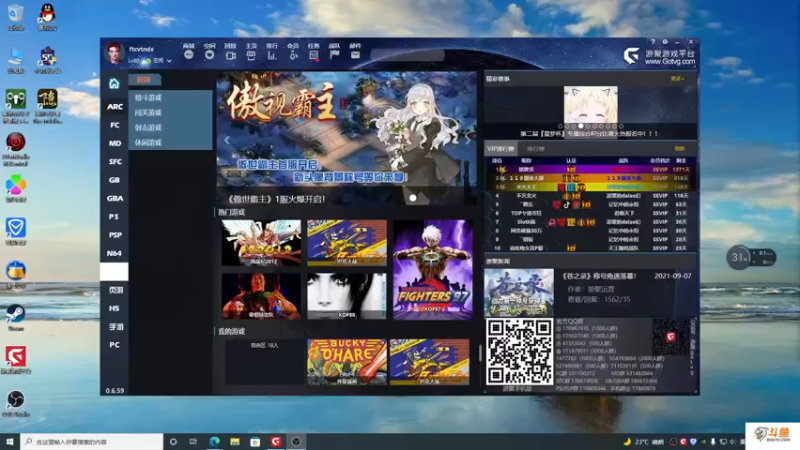Select the ARC platform tab
This screenshot has height=450, width=800.
(x=114, y=107)
